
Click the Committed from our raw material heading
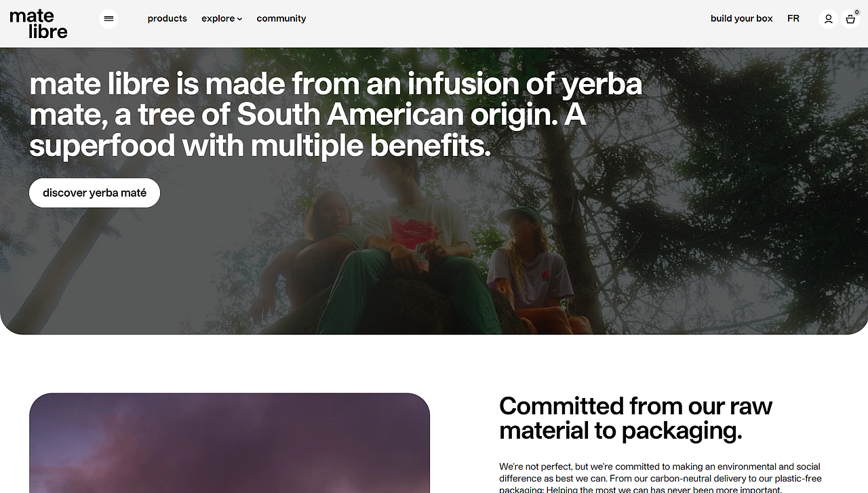[635, 418]
